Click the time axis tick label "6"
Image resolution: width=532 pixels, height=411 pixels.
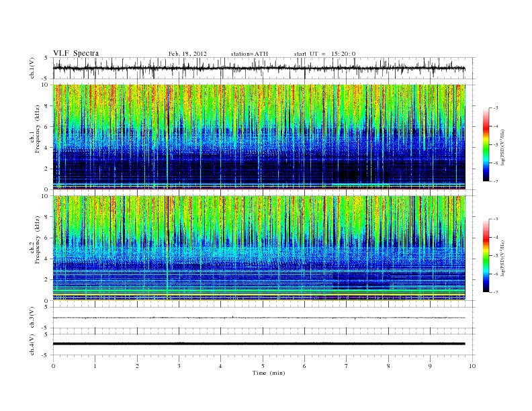coord(304,366)
